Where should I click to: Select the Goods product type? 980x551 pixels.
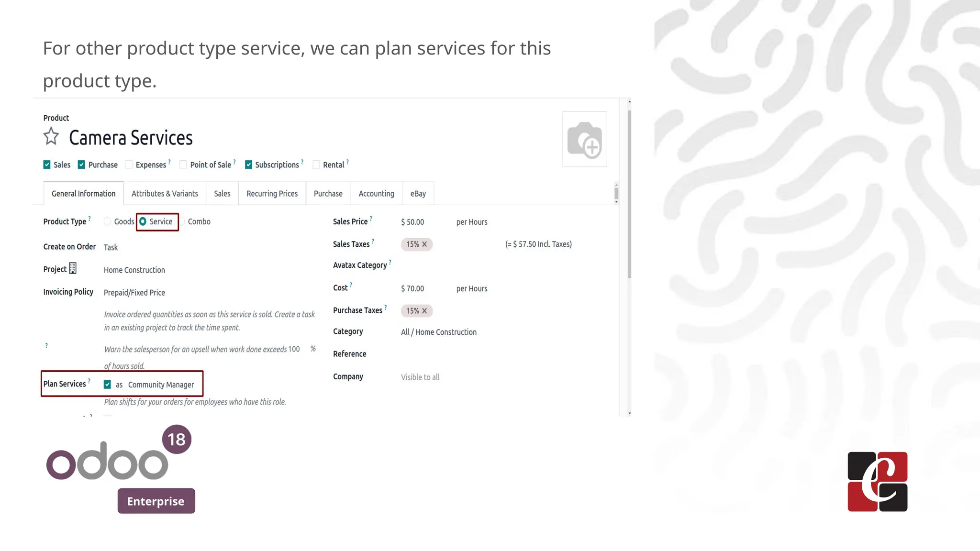[107, 221]
